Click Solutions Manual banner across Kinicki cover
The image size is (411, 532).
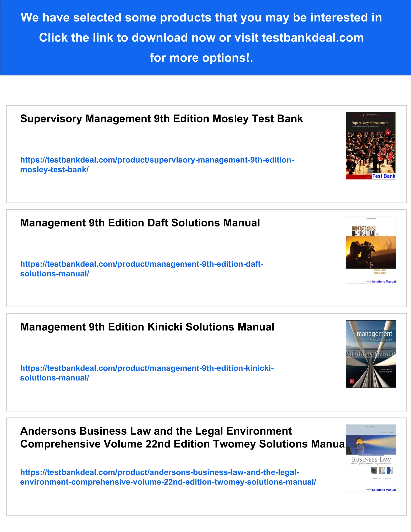point(371,354)
